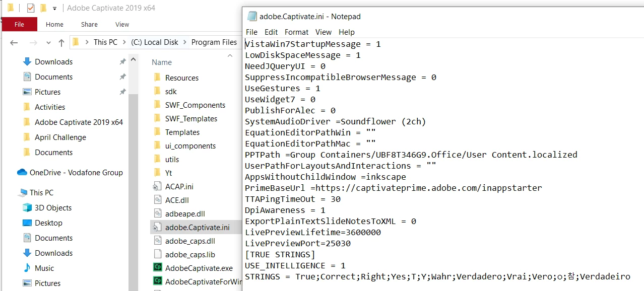Select the utils folder icon
644x291 pixels.
coord(157,159)
